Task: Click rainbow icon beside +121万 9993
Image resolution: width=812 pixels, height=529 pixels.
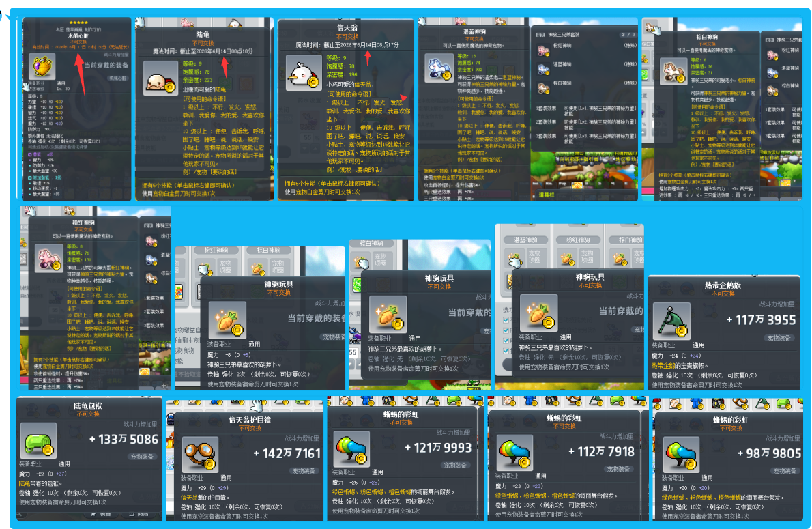Action: pos(351,449)
